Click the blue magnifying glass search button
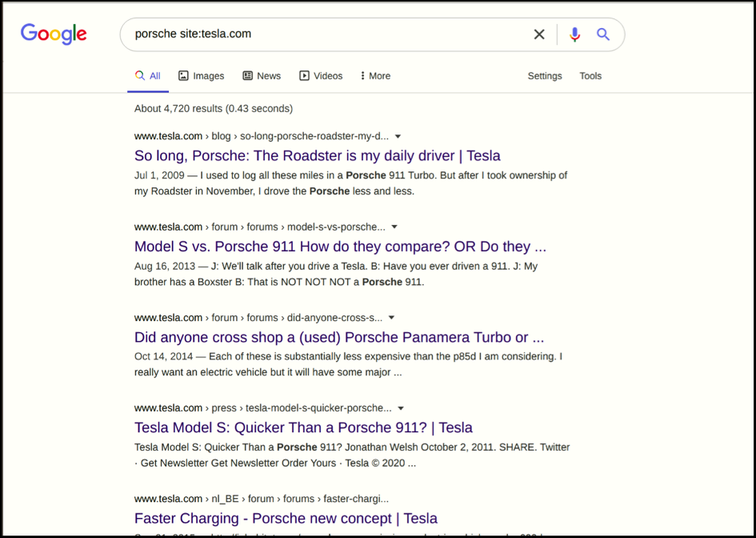This screenshot has height=538, width=756. pyautogui.click(x=603, y=34)
